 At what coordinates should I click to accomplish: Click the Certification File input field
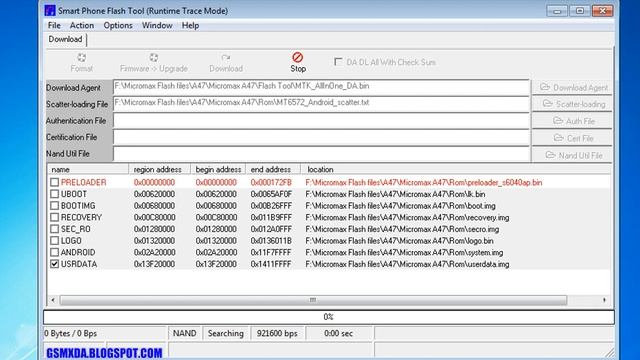coord(321,138)
